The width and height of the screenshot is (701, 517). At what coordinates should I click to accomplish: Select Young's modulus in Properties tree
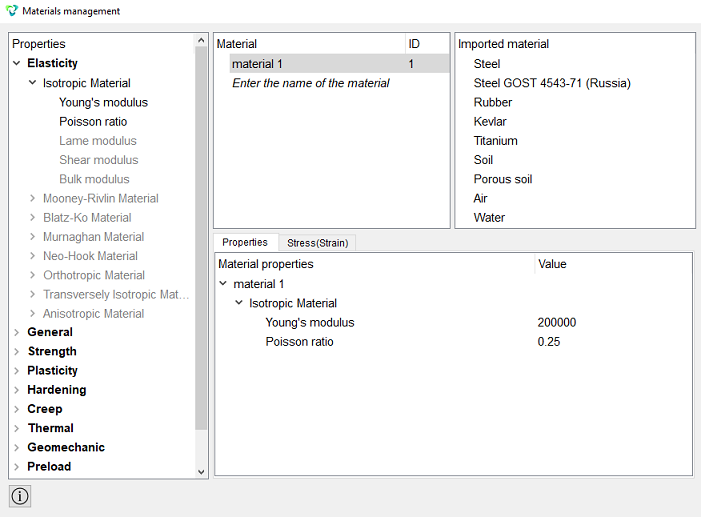(103, 102)
